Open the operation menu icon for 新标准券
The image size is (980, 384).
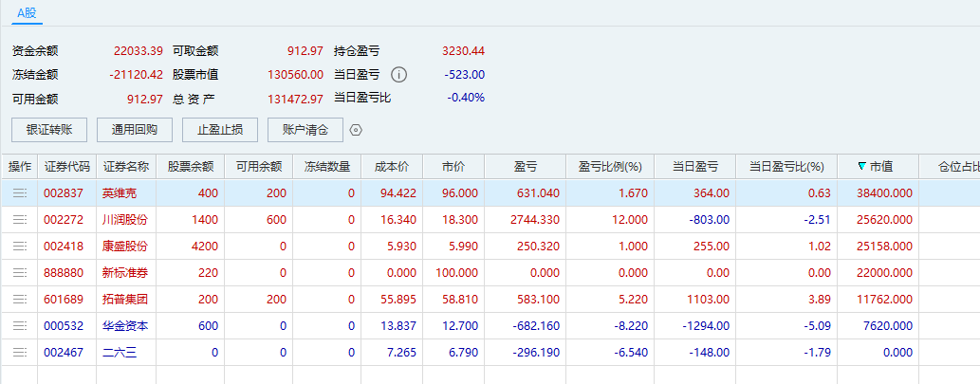point(19,273)
